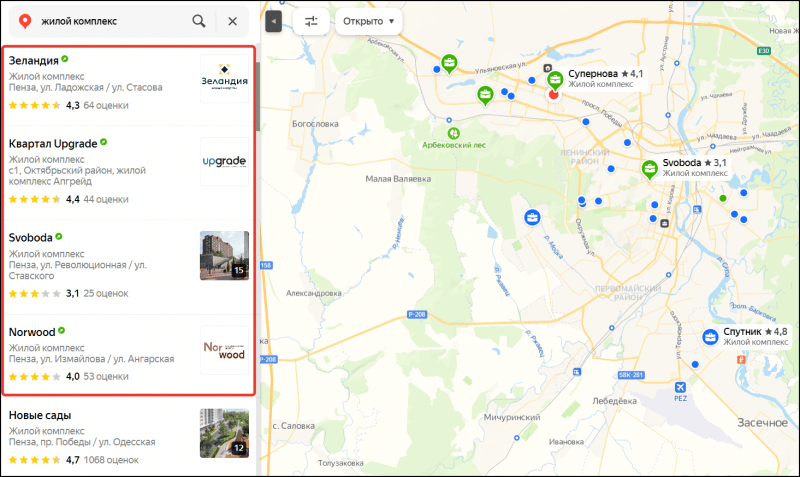Click the upgrade logo thumbnail
Image resolution: width=800 pixels, height=477 pixels.
tap(224, 162)
